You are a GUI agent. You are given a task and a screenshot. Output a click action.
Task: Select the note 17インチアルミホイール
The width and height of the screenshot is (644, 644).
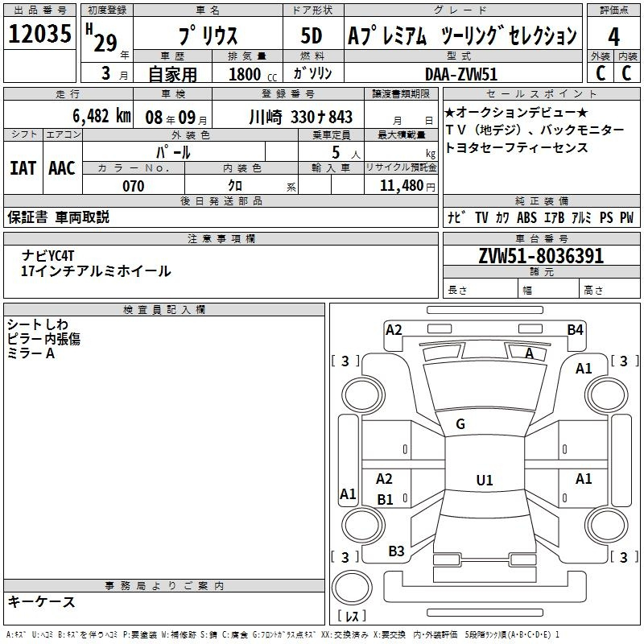coord(96,271)
